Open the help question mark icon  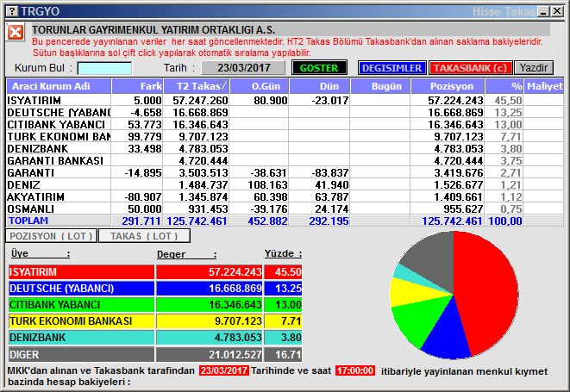click(12, 11)
